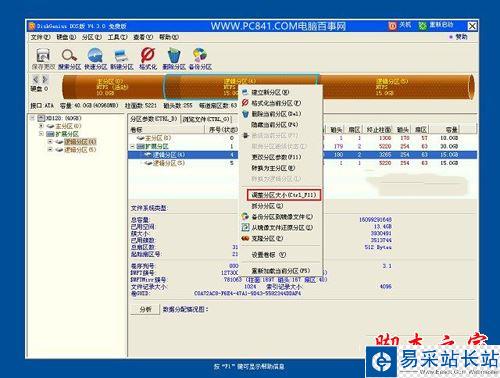Click the 序号(状态) column header

coord(222,129)
